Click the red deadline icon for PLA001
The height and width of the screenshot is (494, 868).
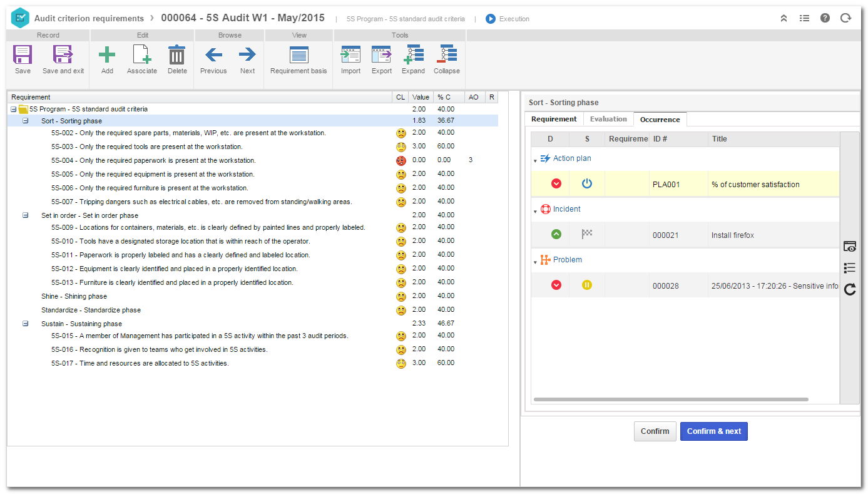point(556,184)
